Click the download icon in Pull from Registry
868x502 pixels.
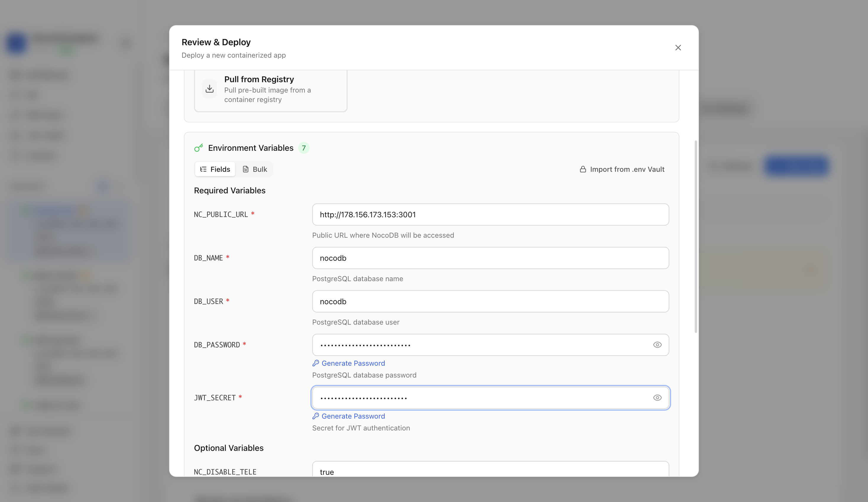point(209,89)
